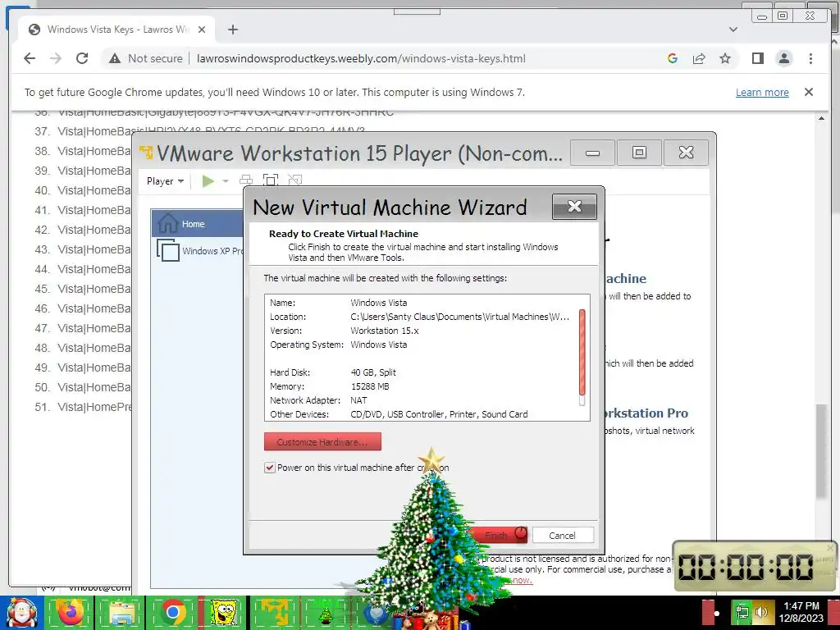The width and height of the screenshot is (840, 630).
Task: Expand the power options arrow beside Play
Action: (x=226, y=181)
